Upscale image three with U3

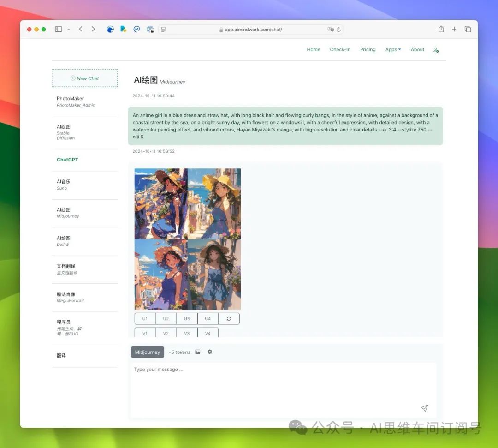[187, 319]
